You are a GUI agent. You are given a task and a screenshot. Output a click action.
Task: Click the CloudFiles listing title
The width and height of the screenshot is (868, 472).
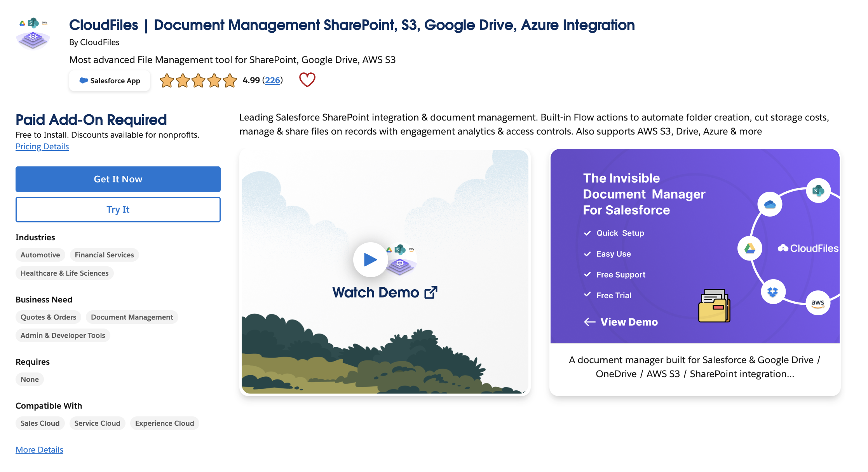352,25
